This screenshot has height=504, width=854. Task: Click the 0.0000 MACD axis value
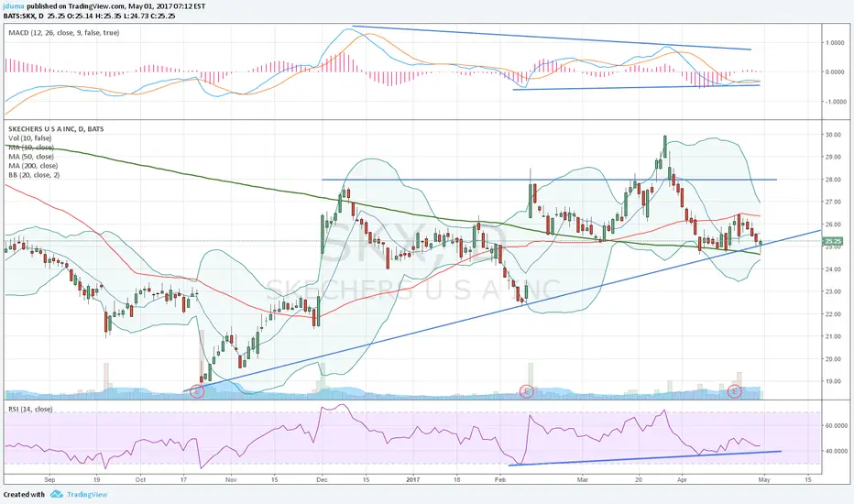pyautogui.click(x=835, y=71)
